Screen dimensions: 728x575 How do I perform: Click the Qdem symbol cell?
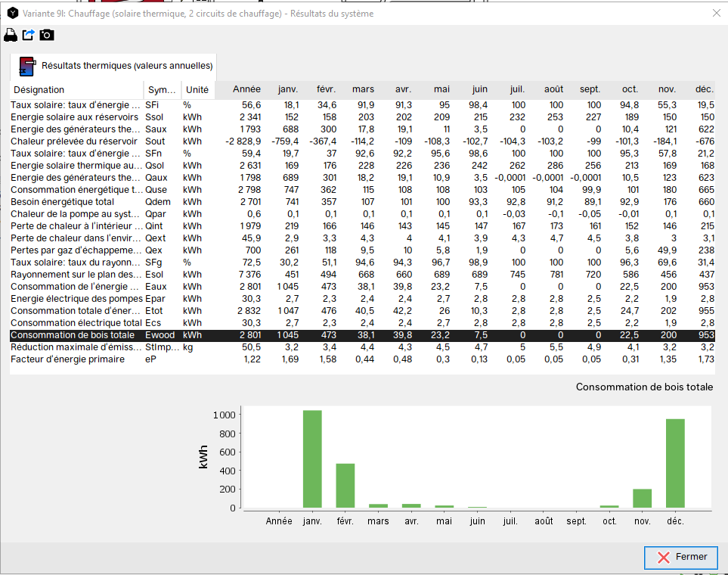(x=158, y=202)
